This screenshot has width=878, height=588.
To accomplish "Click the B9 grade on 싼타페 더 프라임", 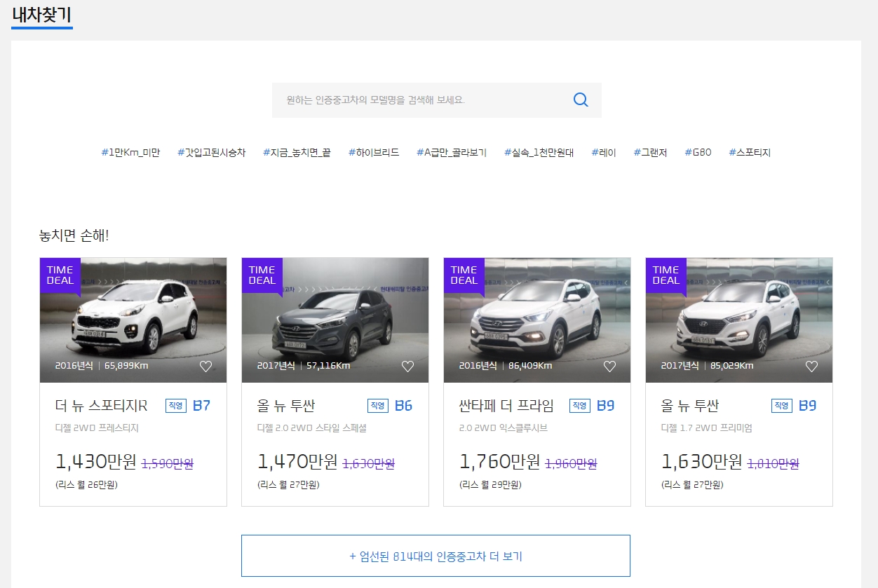I will [605, 406].
